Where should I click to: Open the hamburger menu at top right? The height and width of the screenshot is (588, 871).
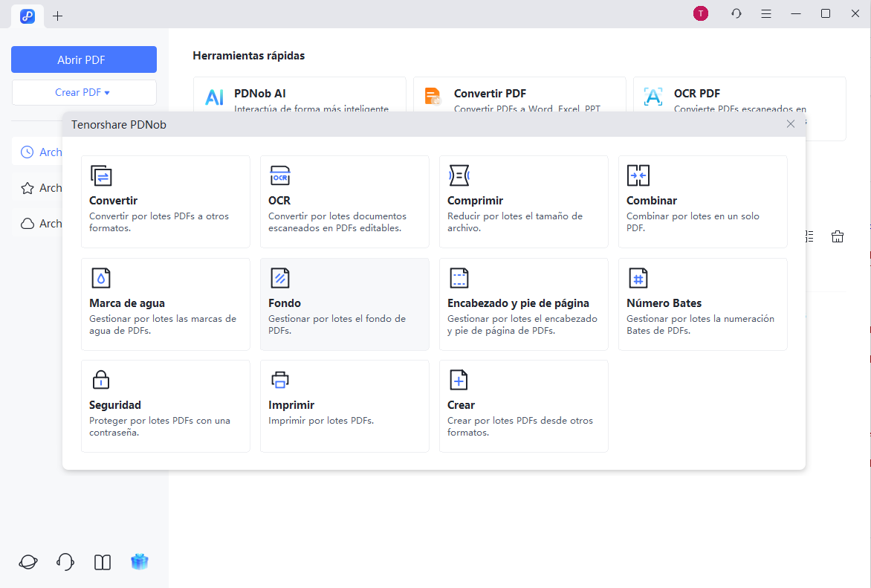tap(765, 13)
